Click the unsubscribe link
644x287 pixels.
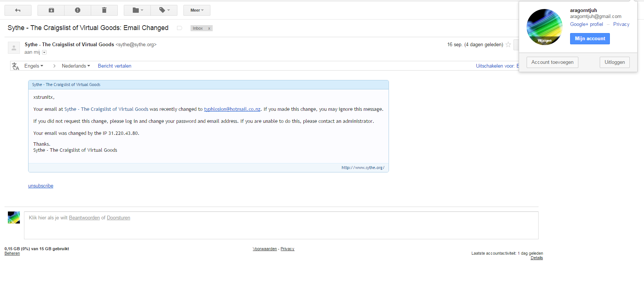point(41,186)
